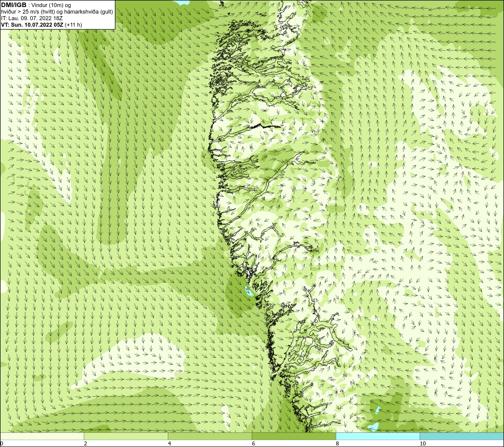Click the scale label '4'
The height and width of the screenshot is (447, 504).
[169, 444]
